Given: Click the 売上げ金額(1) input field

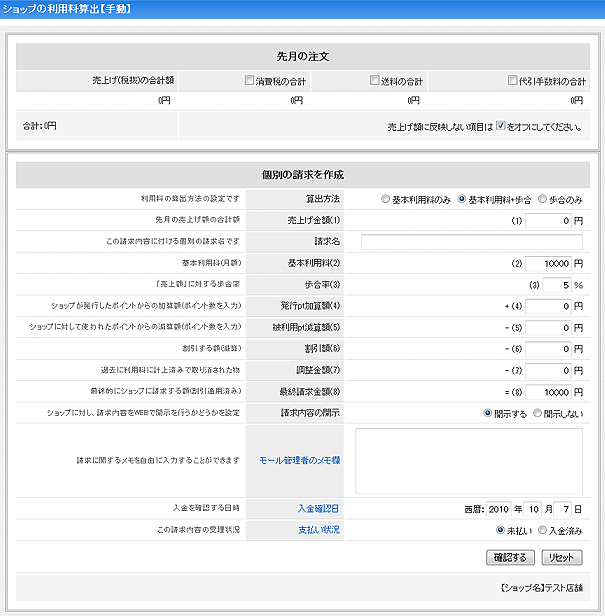Looking at the screenshot, I should point(548,220).
